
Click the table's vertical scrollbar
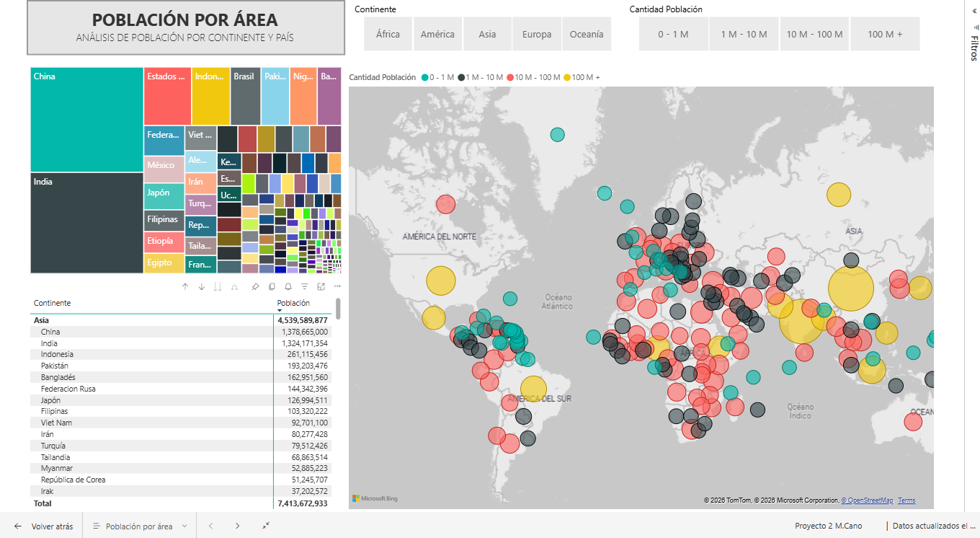tap(338, 309)
